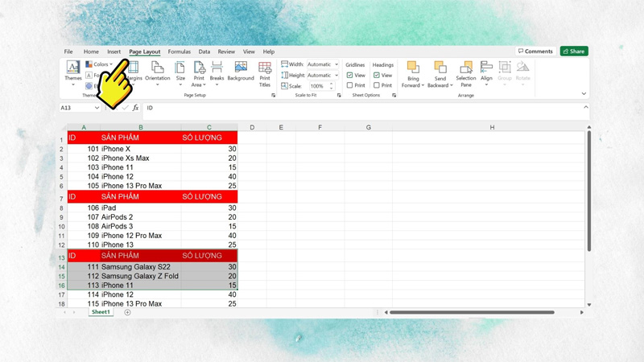Image resolution: width=644 pixels, height=362 pixels.
Task: Collapse the formula bar chevron
Action: (x=586, y=107)
